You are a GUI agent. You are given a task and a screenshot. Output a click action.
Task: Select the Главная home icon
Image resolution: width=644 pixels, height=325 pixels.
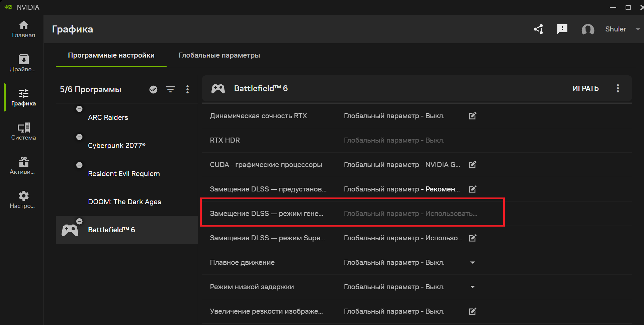click(23, 29)
